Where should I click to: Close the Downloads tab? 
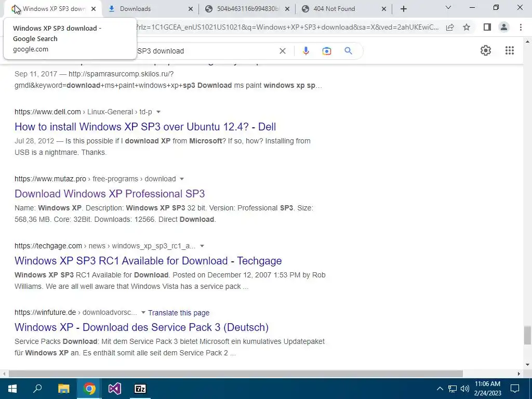pyautogui.click(x=191, y=9)
